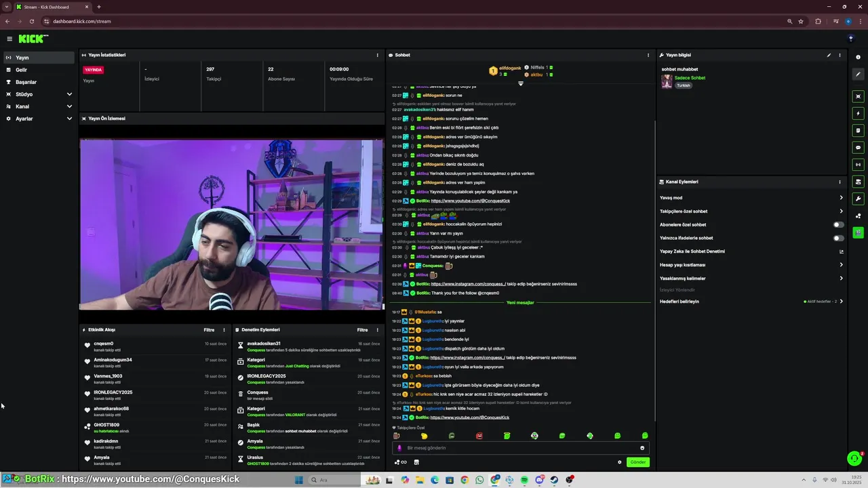868x488 pixels.
Task: Open Yayın İstatistikleri panel options menu
Action: click(378, 55)
